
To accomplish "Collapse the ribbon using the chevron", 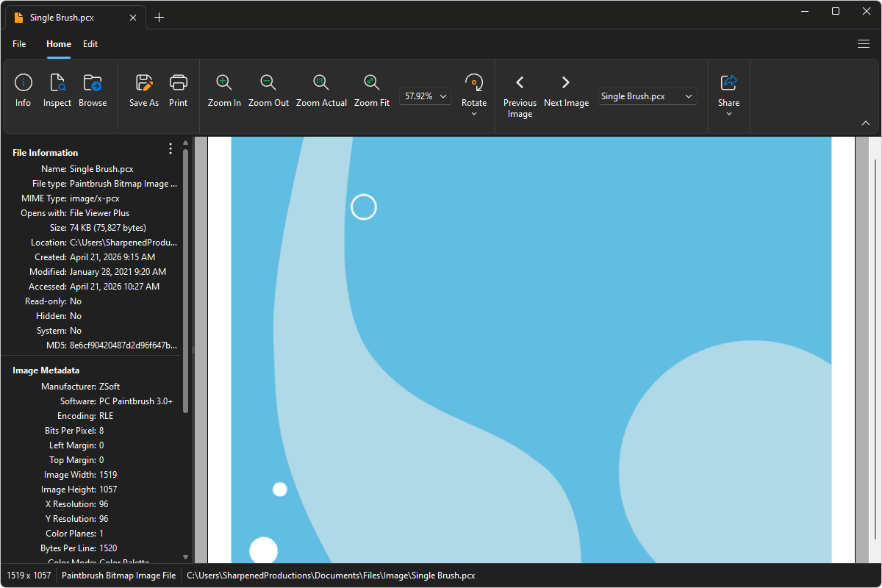I will pyautogui.click(x=866, y=123).
